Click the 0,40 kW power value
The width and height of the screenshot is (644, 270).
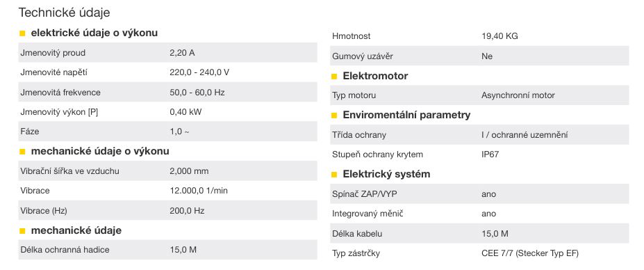[185, 112]
